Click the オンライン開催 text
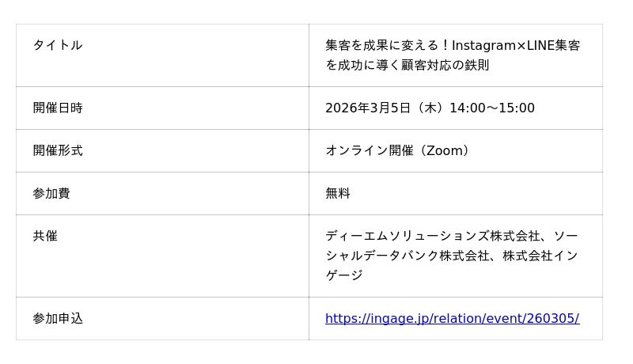Viewport: 633px width, 364px height. (370, 150)
